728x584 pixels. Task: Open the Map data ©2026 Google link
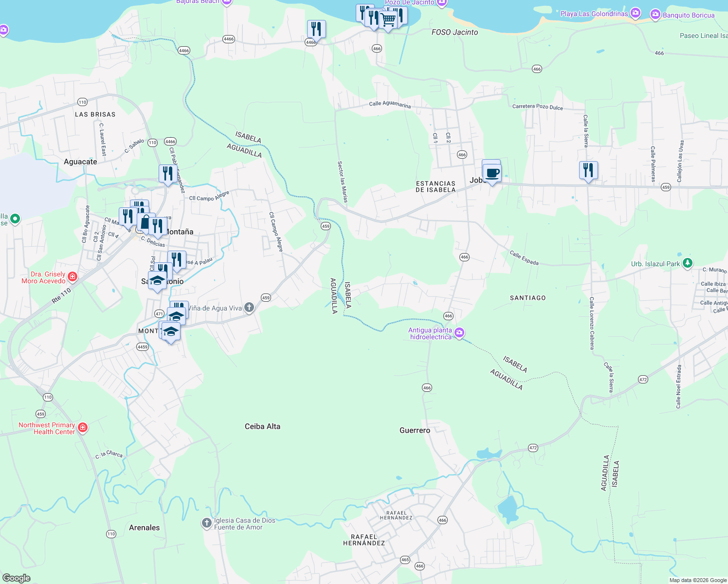pyautogui.click(x=698, y=580)
